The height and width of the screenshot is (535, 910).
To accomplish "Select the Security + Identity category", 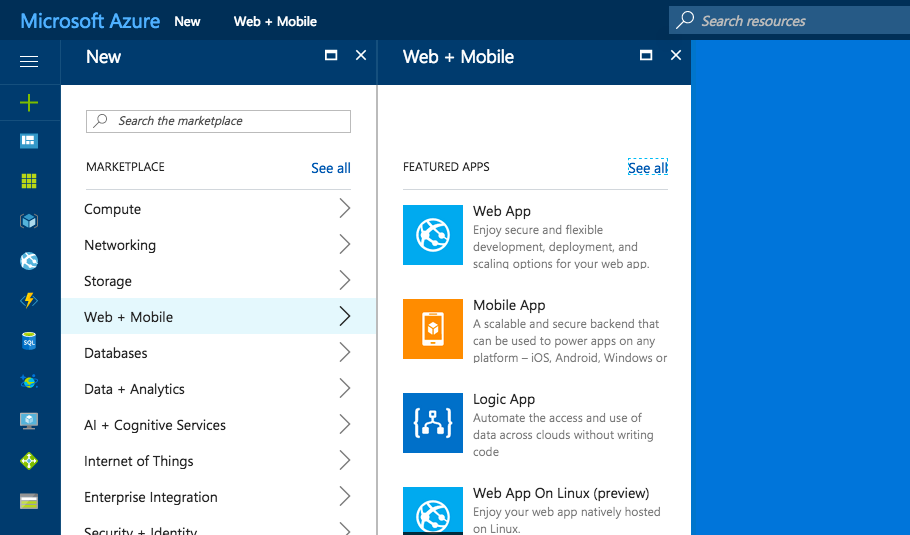I will 218,527.
